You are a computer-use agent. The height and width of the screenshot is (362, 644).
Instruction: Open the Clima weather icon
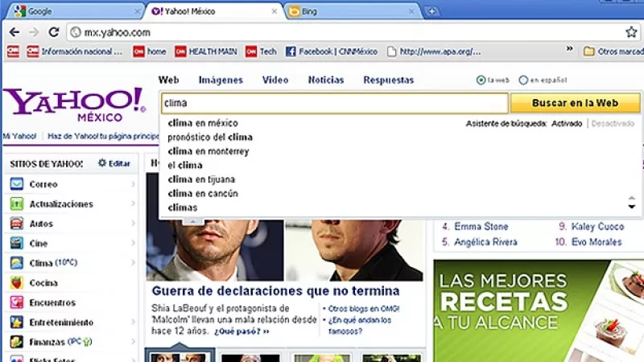point(16,263)
